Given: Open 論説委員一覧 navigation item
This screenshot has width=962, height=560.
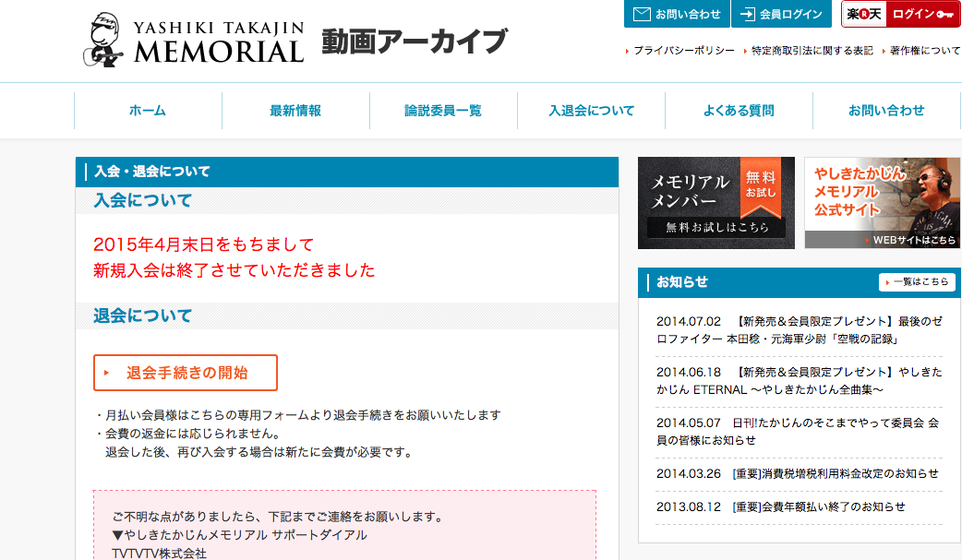Looking at the screenshot, I should (443, 111).
